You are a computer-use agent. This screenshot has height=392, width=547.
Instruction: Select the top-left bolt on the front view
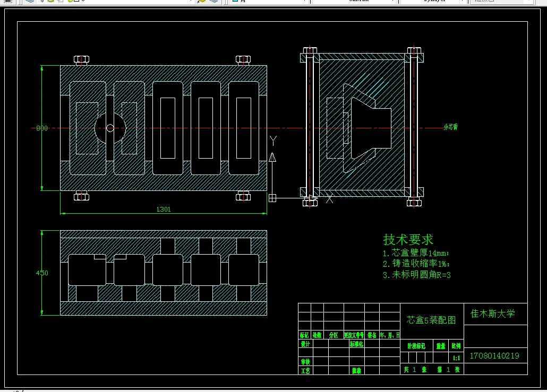tap(82, 60)
